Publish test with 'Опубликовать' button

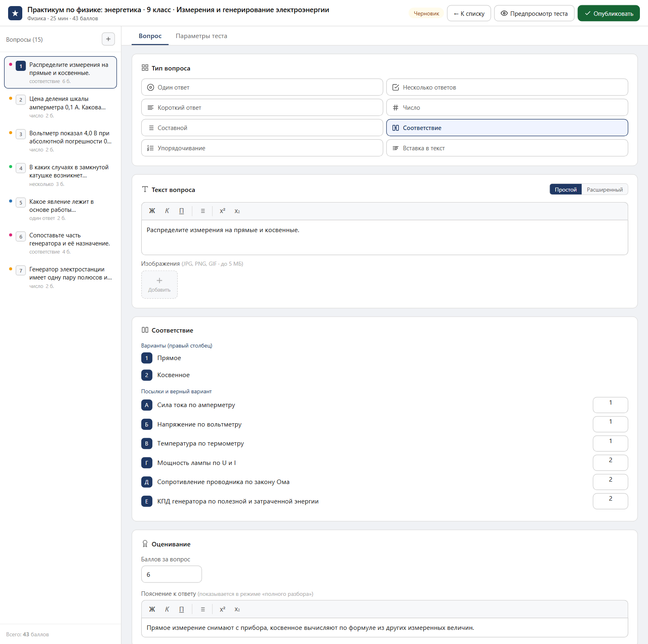coord(609,13)
